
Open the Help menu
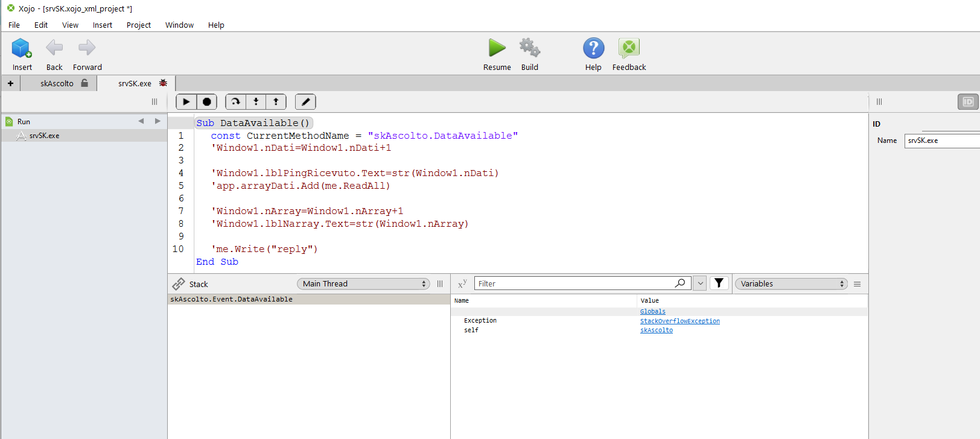216,25
